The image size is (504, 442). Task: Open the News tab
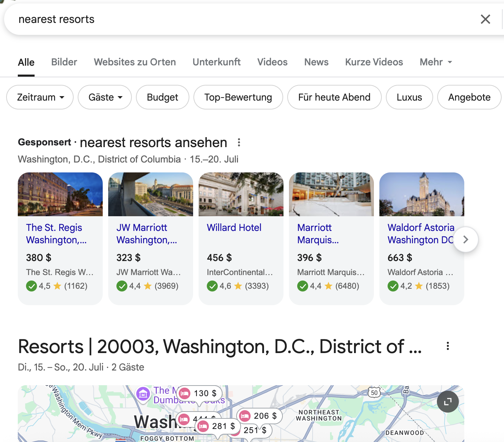tap(316, 62)
